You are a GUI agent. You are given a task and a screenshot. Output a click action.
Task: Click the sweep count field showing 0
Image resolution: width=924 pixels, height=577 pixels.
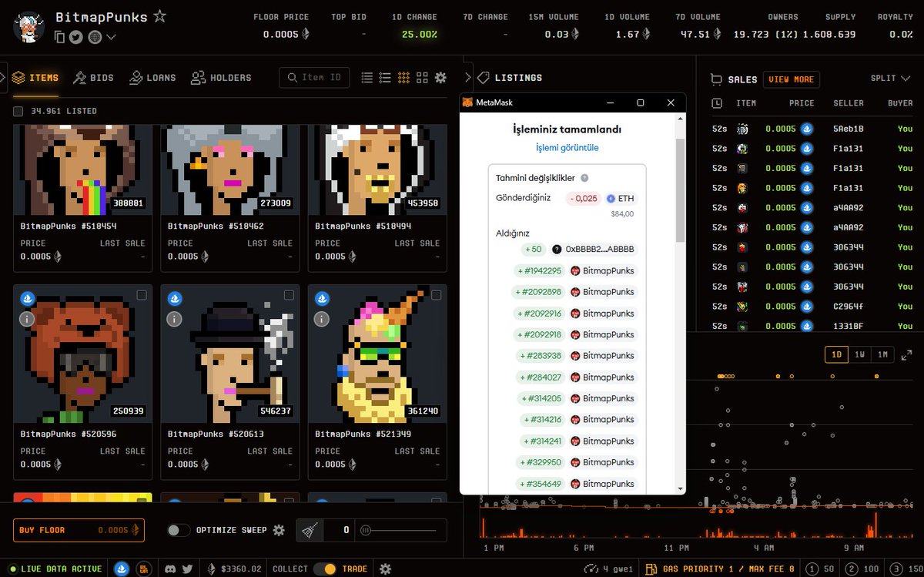[339, 530]
